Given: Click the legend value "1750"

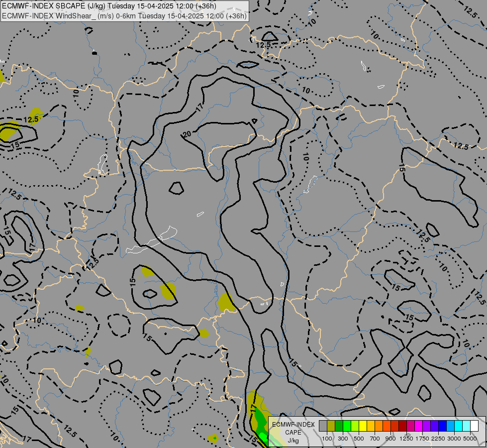Looking at the screenshot, I should (422, 439).
